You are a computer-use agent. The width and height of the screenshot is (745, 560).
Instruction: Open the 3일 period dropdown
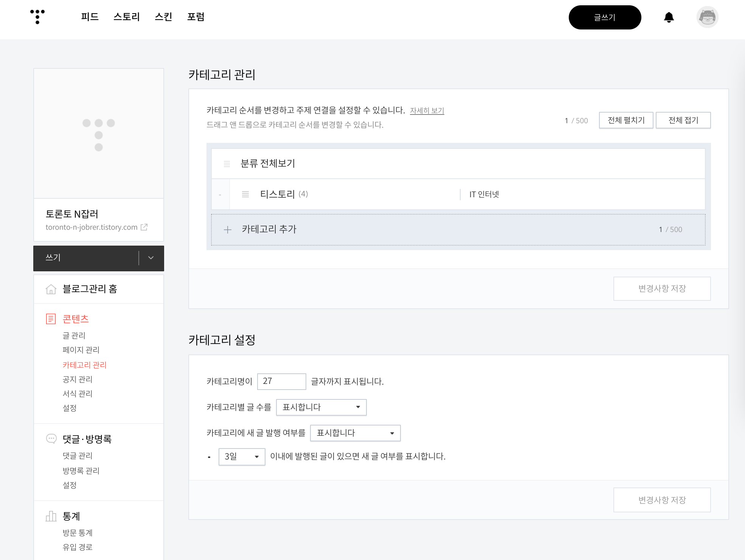coord(242,457)
